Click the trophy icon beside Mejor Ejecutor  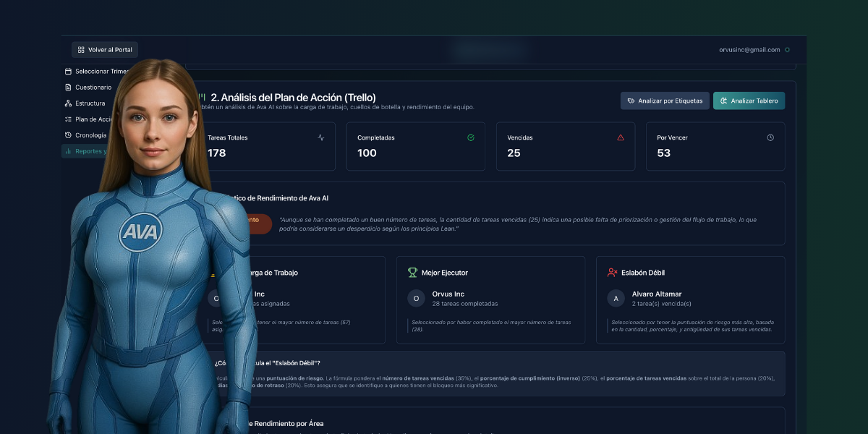click(412, 273)
